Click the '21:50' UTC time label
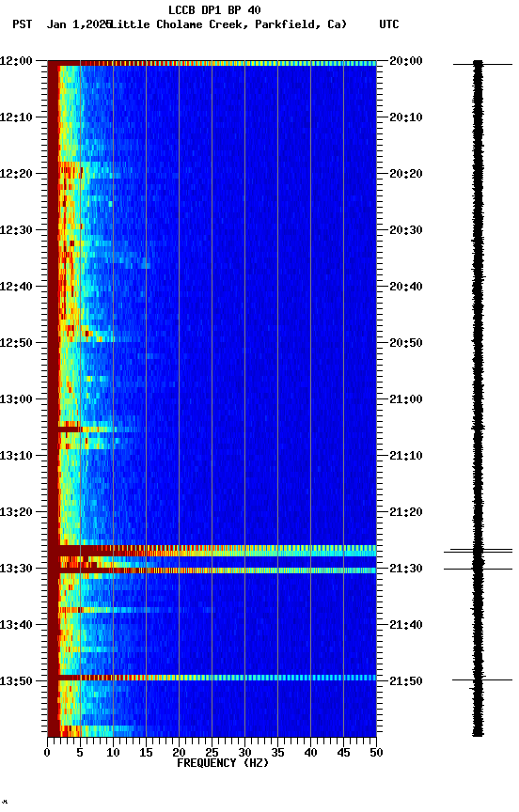The image size is (519, 812). (x=406, y=681)
